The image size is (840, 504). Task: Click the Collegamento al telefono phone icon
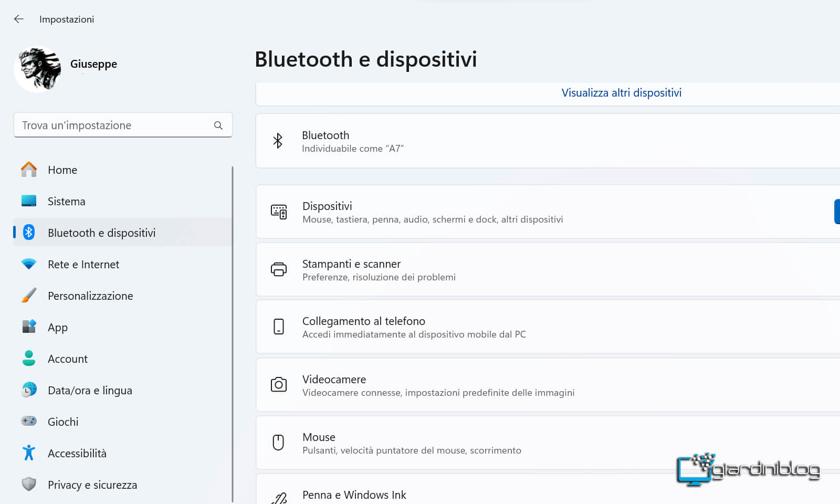click(279, 327)
